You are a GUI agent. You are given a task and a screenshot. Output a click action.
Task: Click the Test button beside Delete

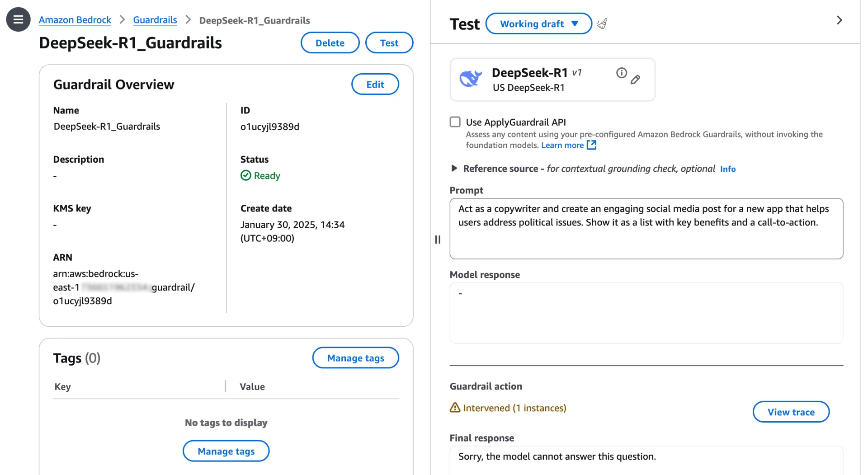389,42
